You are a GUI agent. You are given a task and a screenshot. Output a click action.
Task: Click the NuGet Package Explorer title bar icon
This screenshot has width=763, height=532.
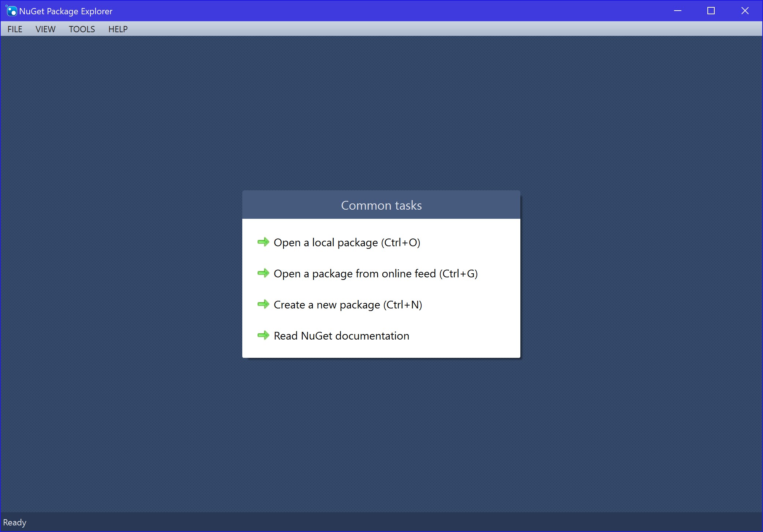(12, 11)
